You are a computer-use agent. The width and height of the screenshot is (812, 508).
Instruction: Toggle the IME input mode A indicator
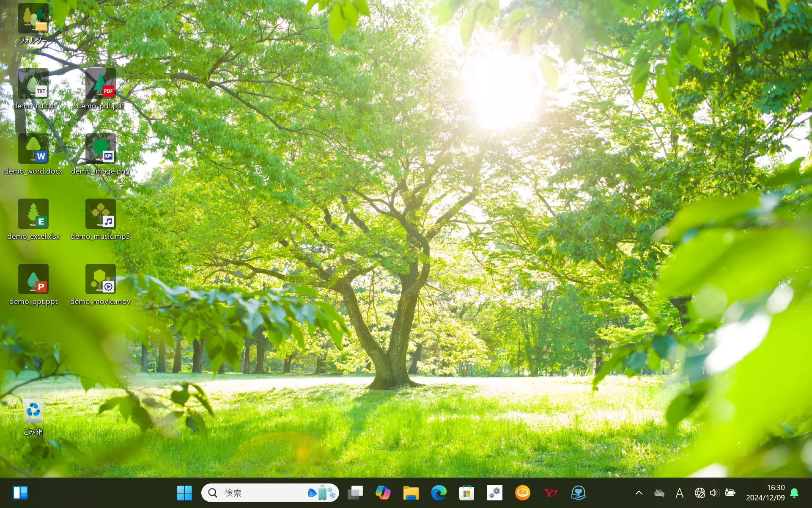click(679, 493)
